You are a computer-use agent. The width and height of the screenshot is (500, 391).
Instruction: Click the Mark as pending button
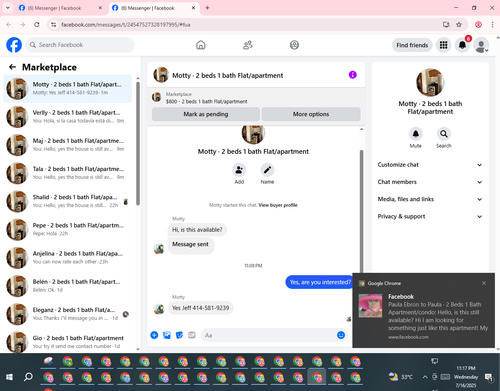click(206, 114)
